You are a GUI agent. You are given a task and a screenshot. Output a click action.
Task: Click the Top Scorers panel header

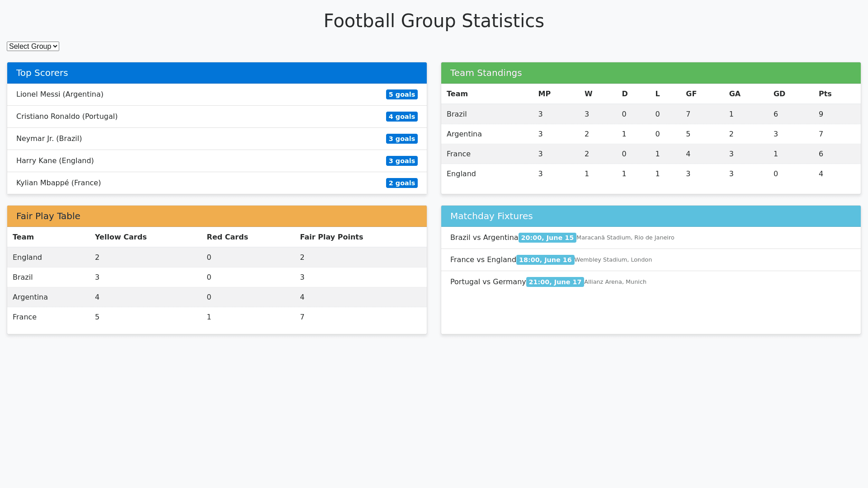pos(217,73)
